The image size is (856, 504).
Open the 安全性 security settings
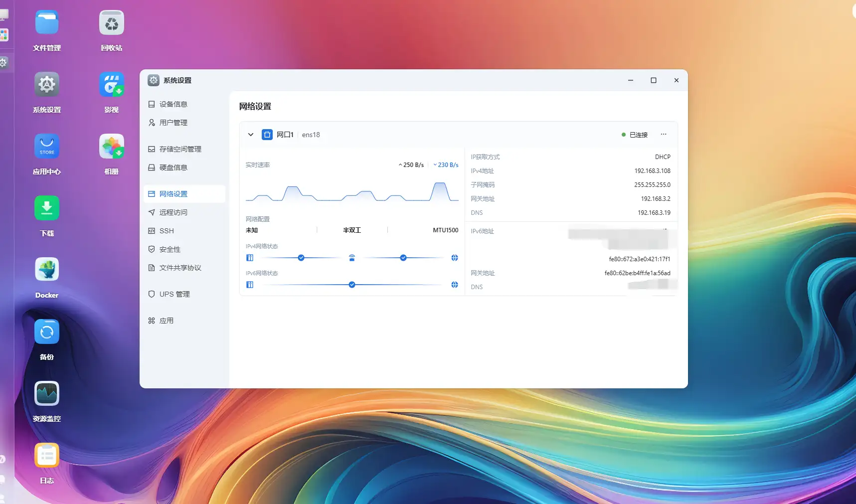click(170, 249)
